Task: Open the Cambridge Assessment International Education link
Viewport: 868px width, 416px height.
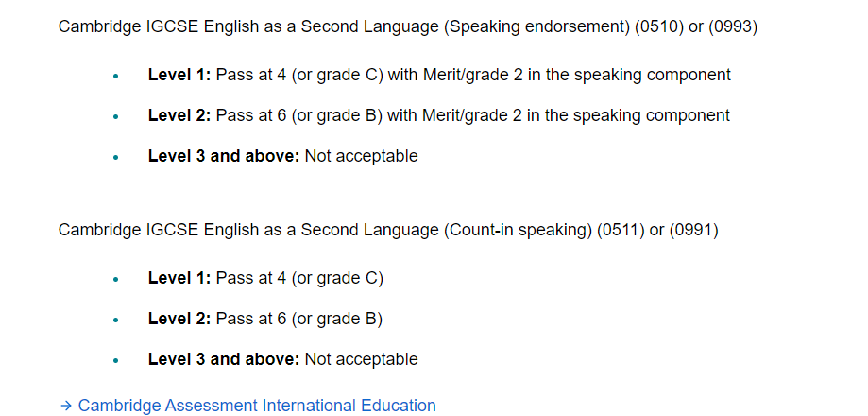Action: 257,406
